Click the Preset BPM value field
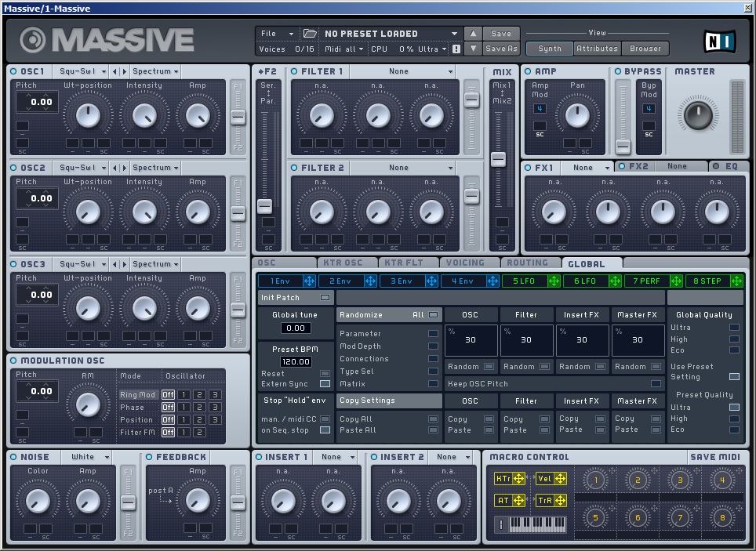This screenshot has height=551, width=756. [296, 361]
